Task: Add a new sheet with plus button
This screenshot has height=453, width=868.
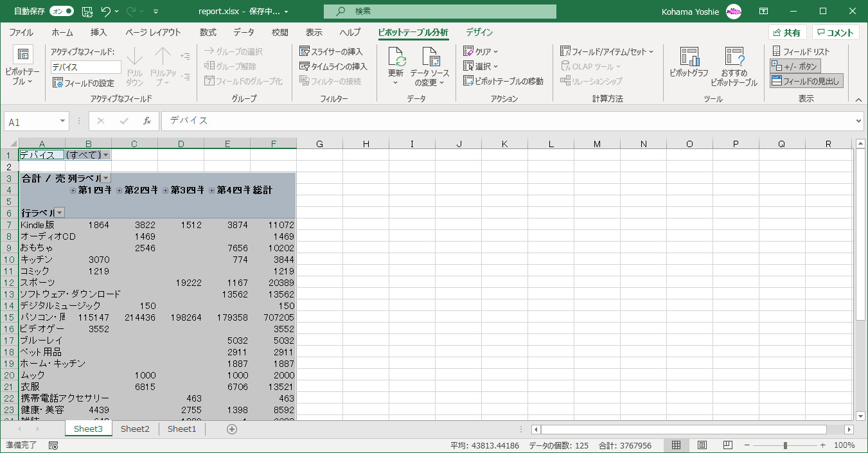Action: click(x=232, y=429)
